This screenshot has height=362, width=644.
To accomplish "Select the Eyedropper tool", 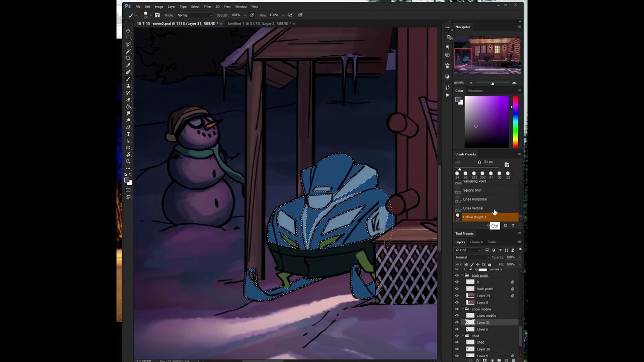I will click(x=128, y=65).
